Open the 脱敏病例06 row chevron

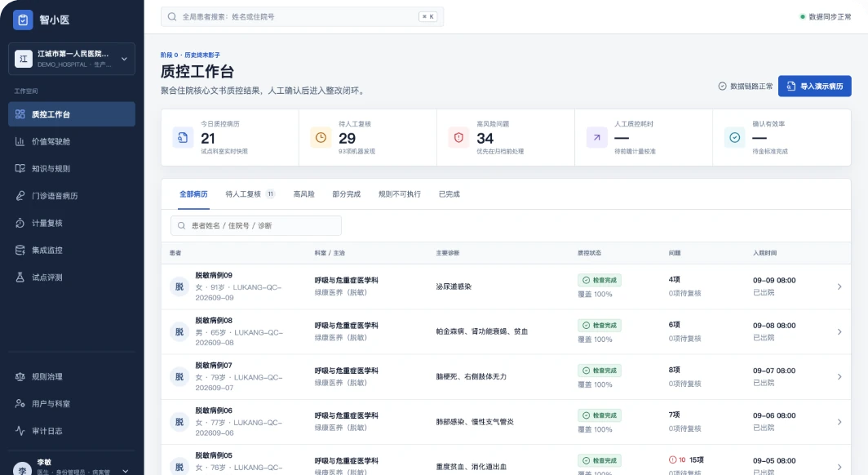click(x=839, y=422)
